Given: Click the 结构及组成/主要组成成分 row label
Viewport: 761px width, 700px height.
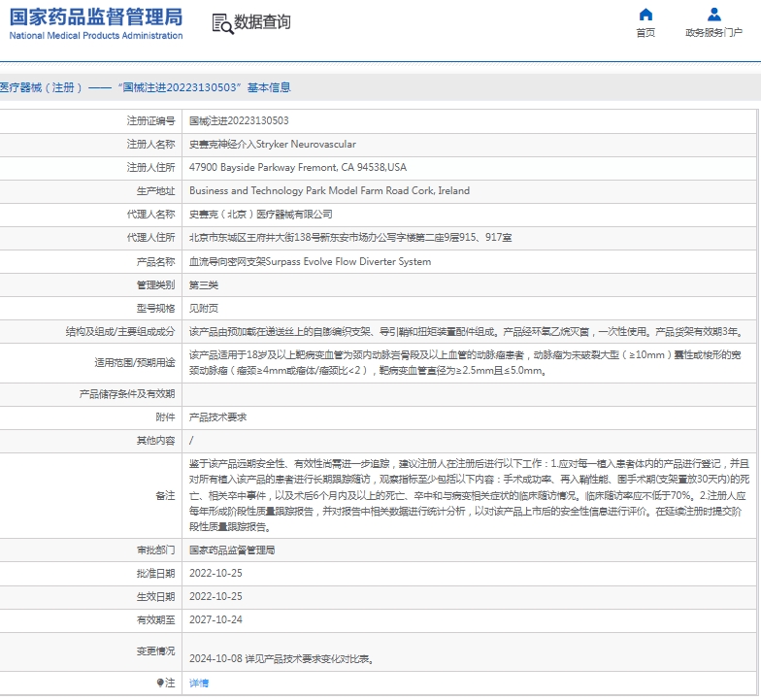Looking at the screenshot, I should 120,332.
